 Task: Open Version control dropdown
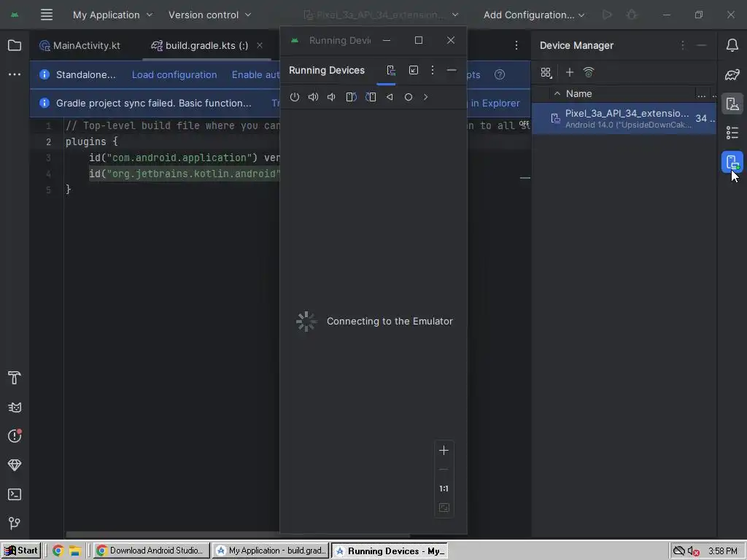209,15
